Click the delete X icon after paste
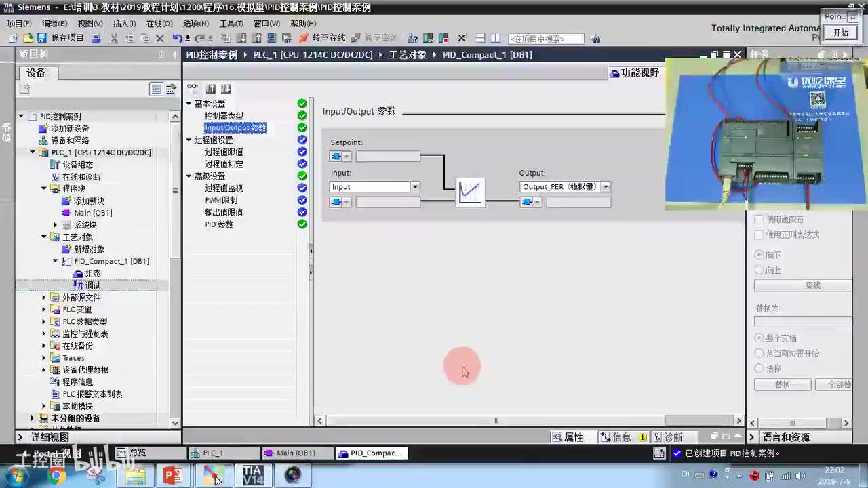Image resolution: width=868 pixels, height=488 pixels. click(160, 38)
